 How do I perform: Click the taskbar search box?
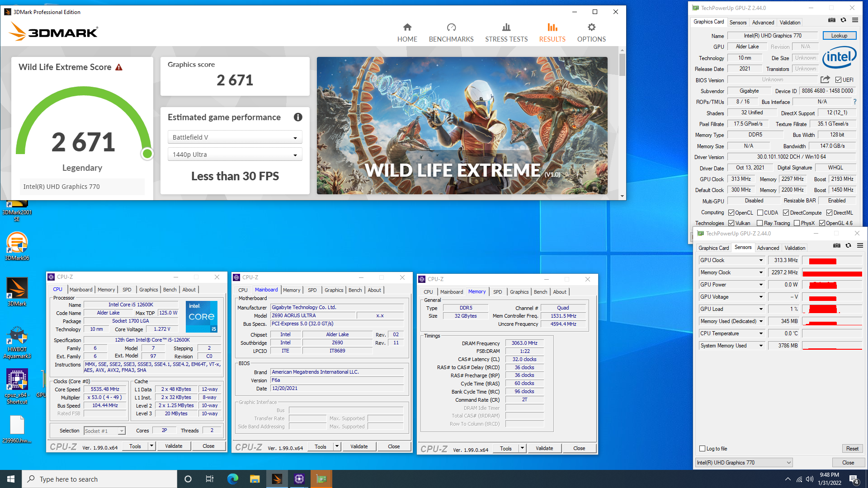point(99,479)
